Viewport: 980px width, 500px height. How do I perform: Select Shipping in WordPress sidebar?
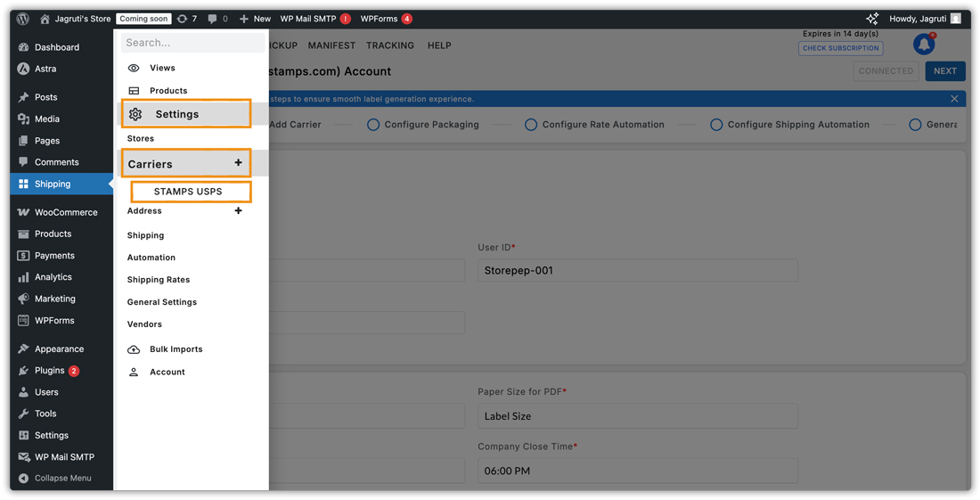pyautogui.click(x=61, y=184)
